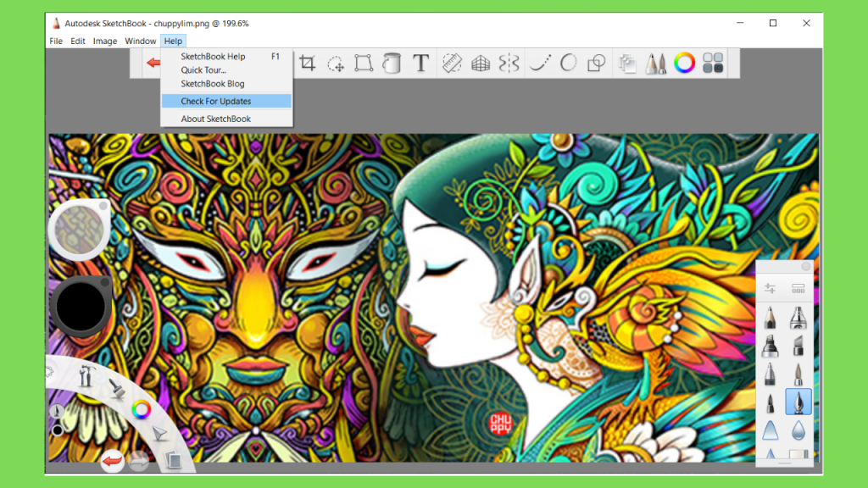Screen dimensions: 868x488
Task: Select the Paintbrush in brush palette
Action: click(x=798, y=374)
